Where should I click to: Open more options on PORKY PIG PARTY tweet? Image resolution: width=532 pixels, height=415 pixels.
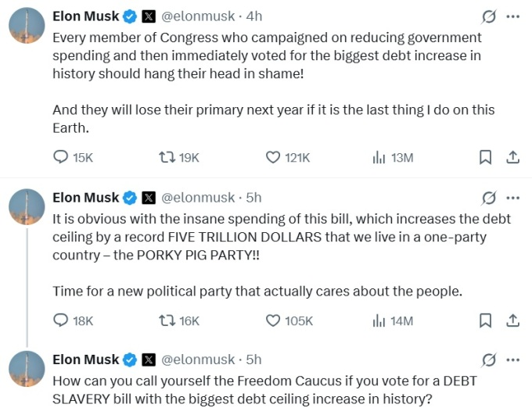pyautogui.click(x=513, y=198)
